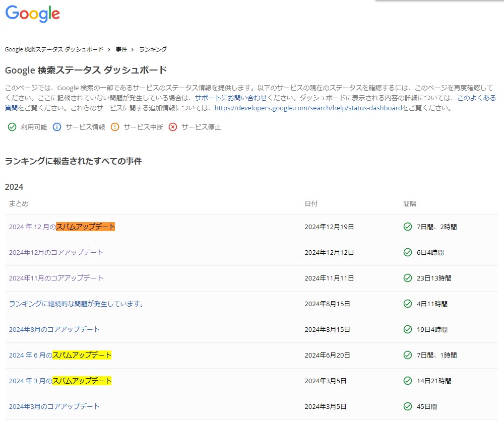Click the green available-status legend icon
Image resolution: width=504 pixels, height=427 pixels.
coord(12,127)
